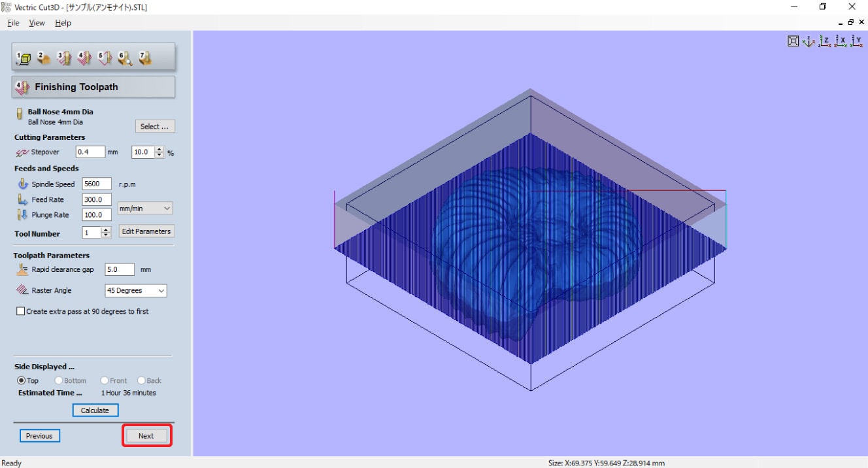Click the Spindle Speed input field

pos(97,184)
